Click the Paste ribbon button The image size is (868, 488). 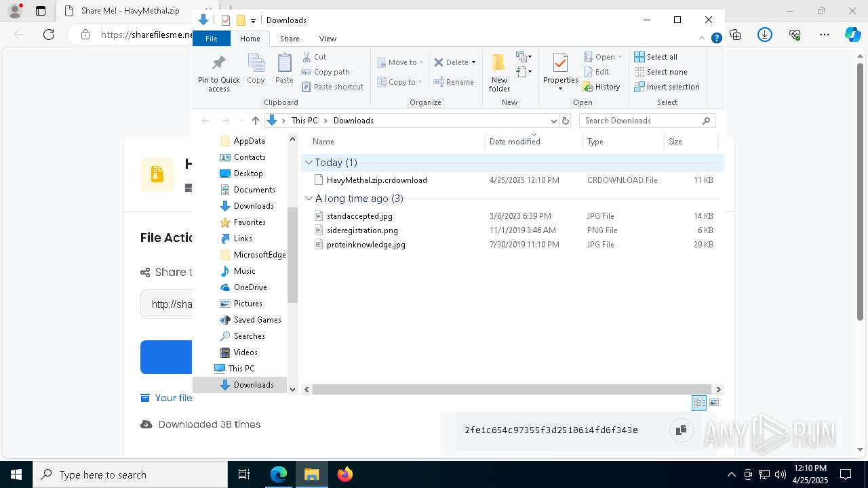[x=284, y=69]
